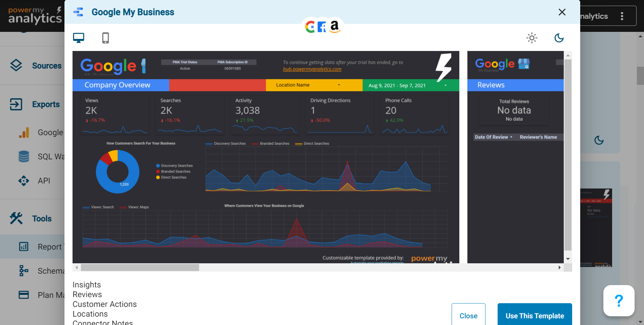Open hub.powermyanalytics.com link
The width and height of the screenshot is (644, 325).
312,69
